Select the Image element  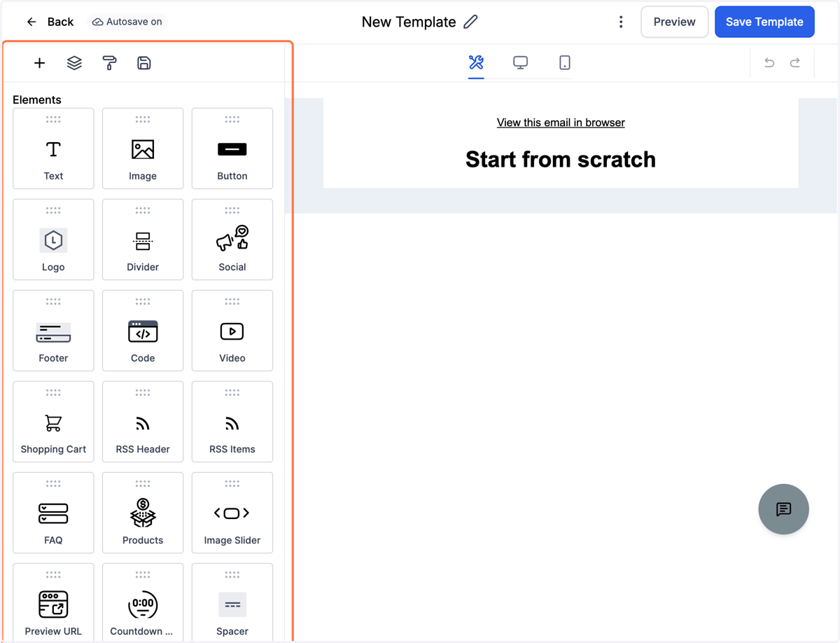tap(143, 148)
